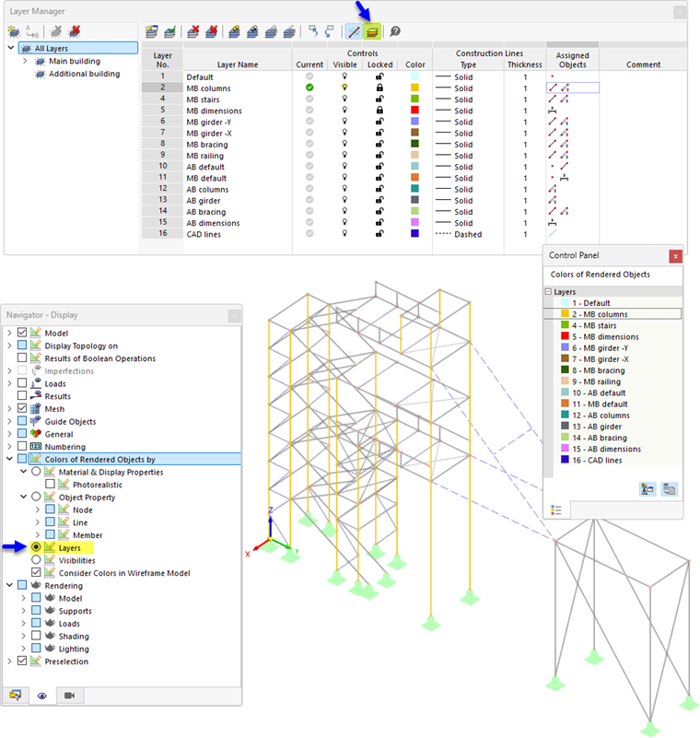The image size is (700, 738).
Task: Click the padlock icon for MB dimensions
Action: coord(379,111)
